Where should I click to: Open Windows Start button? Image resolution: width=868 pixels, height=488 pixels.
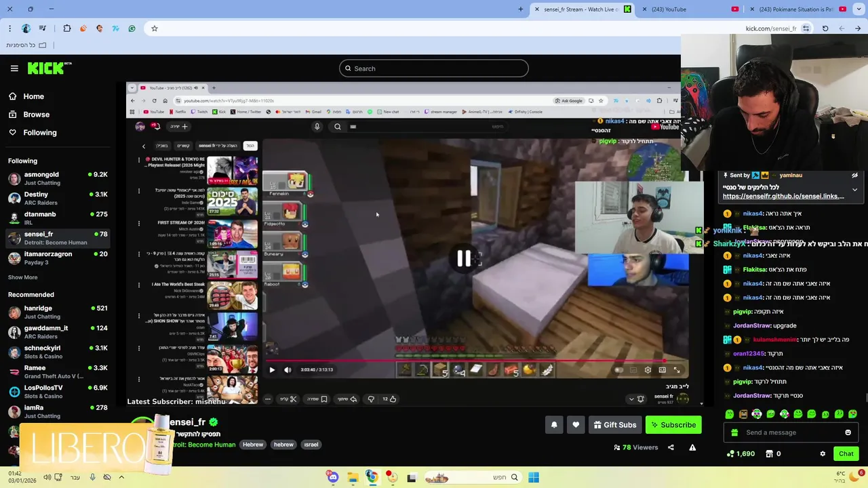click(x=534, y=478)
